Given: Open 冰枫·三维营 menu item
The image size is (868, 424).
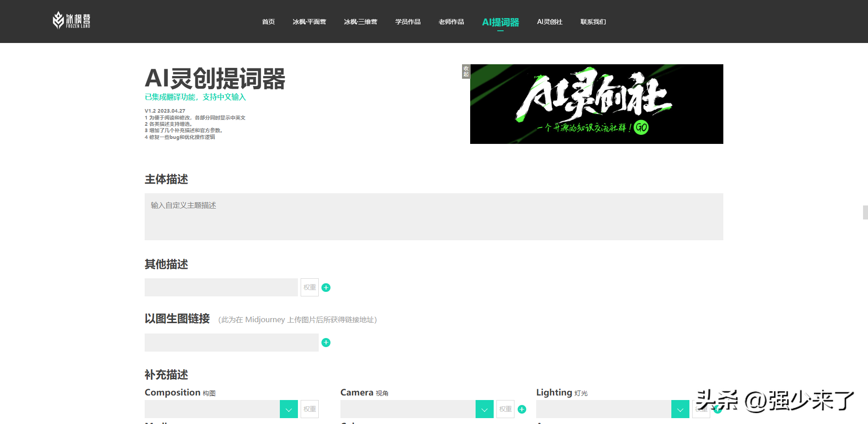Looking at the screenshot, I should (360, 22).
